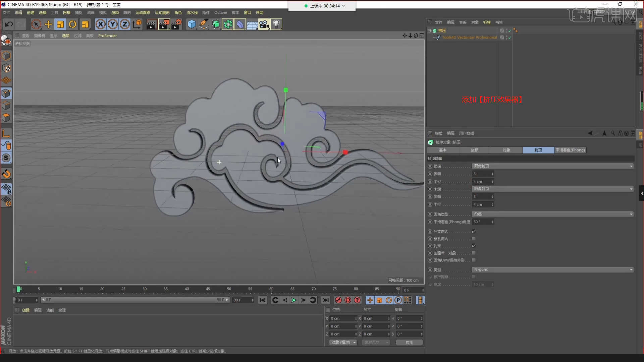Open the render settings icon
This screenshot has height=362, width=644.
(176, 24)
